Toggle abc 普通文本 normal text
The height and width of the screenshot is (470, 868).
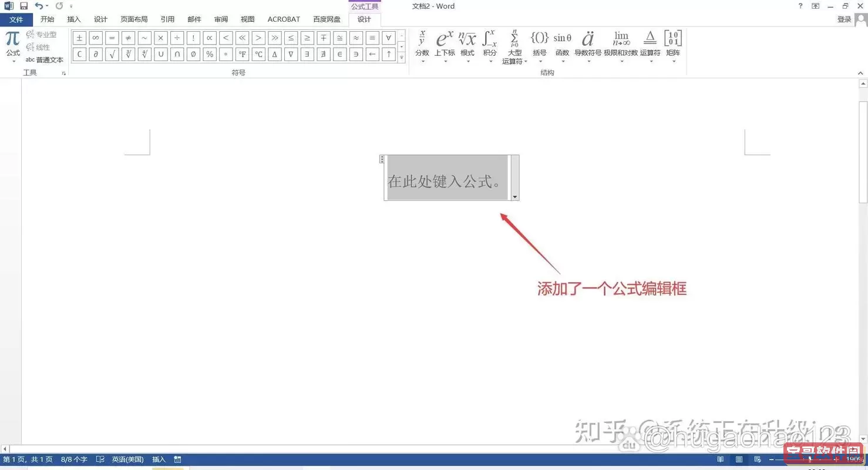point(44,60)
